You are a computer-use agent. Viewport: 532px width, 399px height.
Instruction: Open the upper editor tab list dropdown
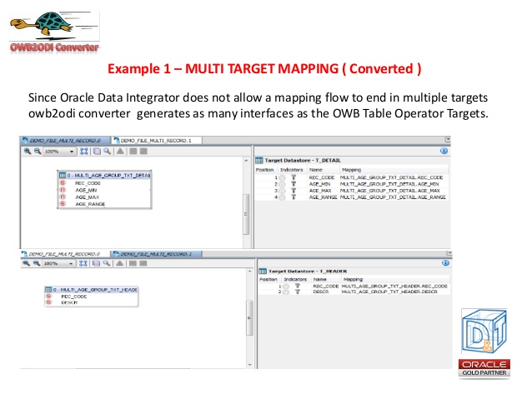click(x=448, y=139)
